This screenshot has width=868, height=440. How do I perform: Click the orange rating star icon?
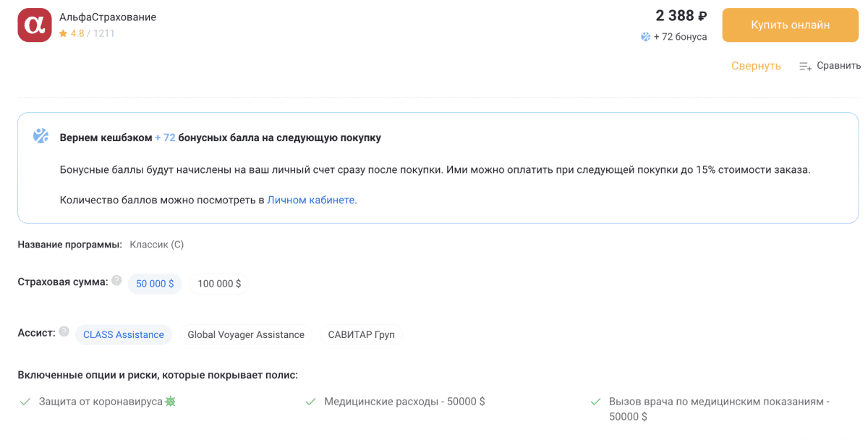coord(64,33)
